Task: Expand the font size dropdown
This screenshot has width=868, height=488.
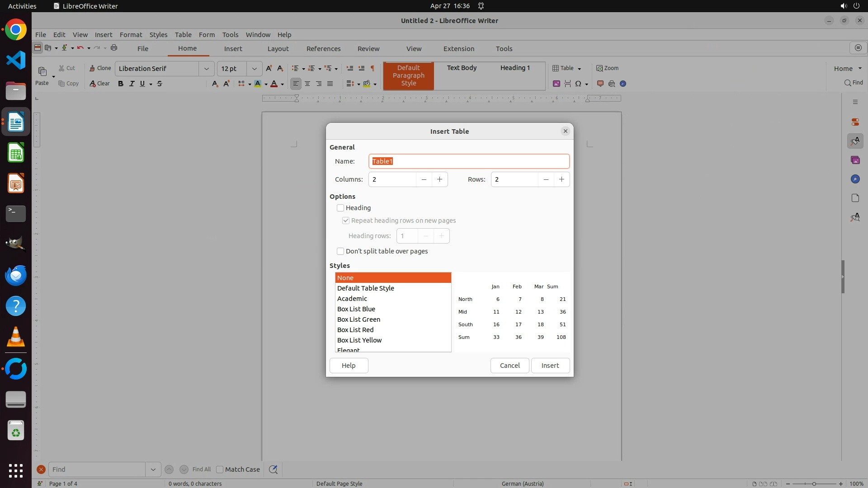Action: click(x=254, y=69)
